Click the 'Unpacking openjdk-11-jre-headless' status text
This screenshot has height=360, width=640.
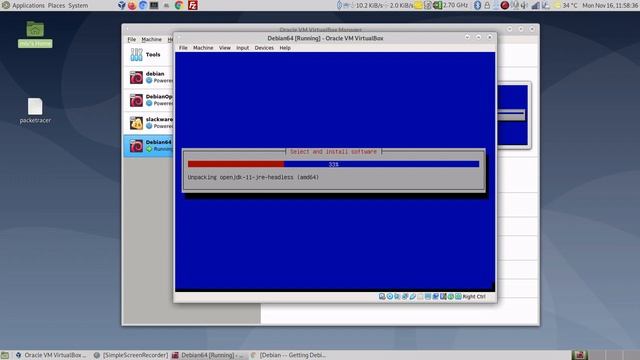(x=253, y=177)
